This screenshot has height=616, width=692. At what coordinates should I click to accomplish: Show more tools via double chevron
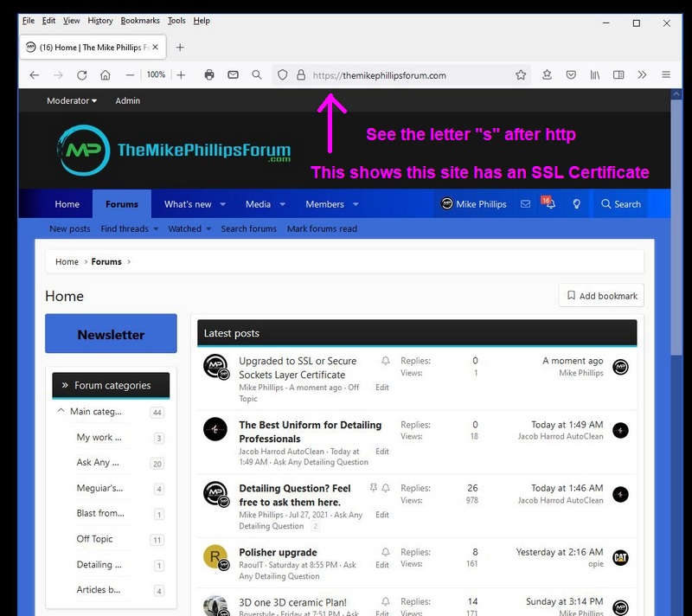(x=642, y=75)
